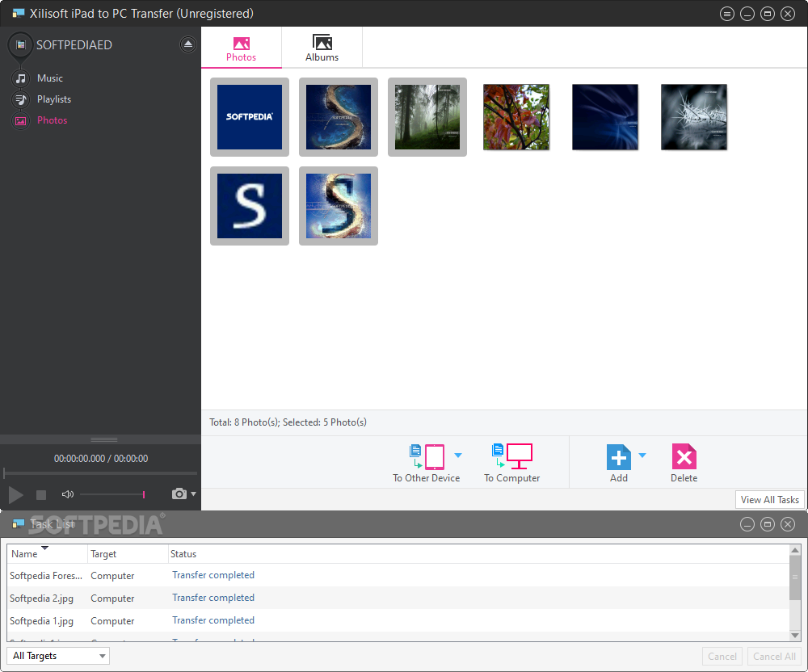Screen dimensions: 808x672
Task: Select the pixelated S photo thumbnail
Action: tap(339, 206)
